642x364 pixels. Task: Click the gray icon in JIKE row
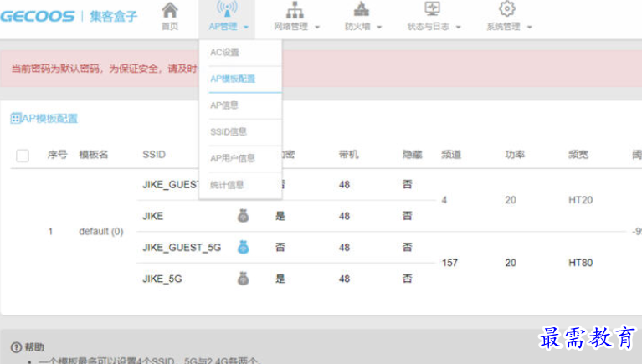point(244,216)
